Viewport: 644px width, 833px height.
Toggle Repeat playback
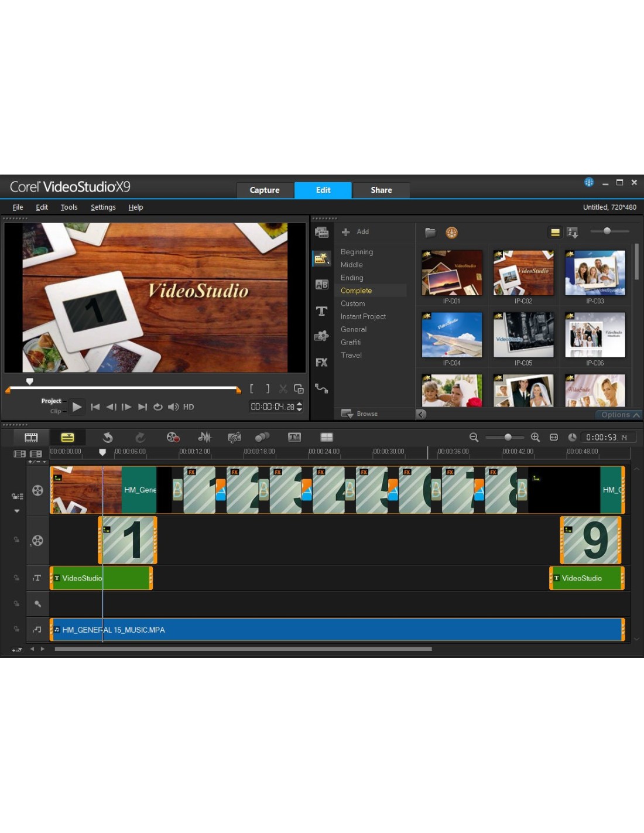click(158, 407)
